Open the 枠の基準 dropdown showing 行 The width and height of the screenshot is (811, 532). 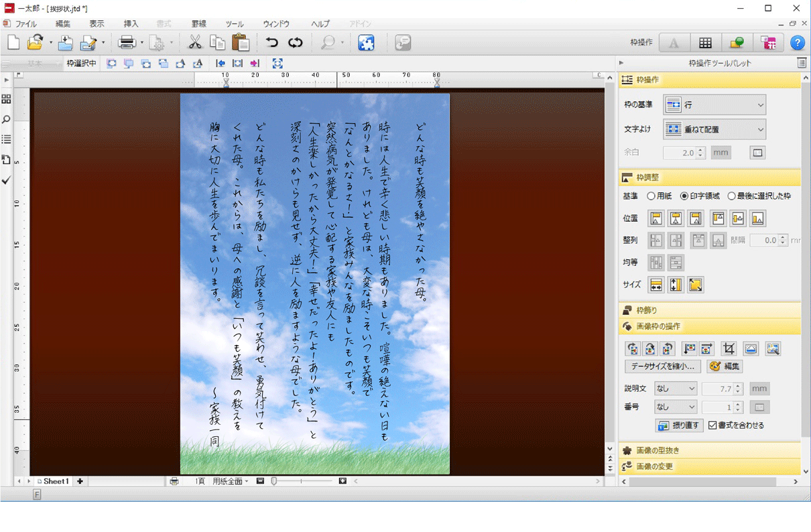pos(714,105)
